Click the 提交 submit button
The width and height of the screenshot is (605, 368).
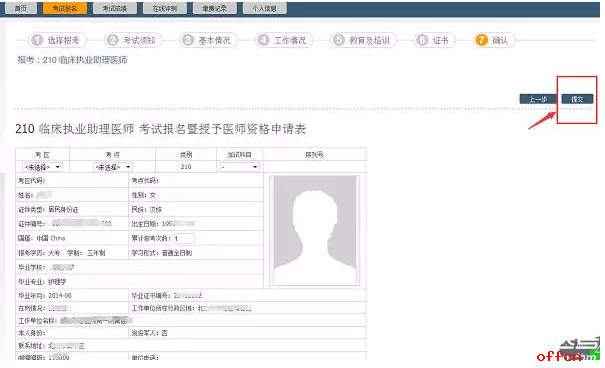577,99
